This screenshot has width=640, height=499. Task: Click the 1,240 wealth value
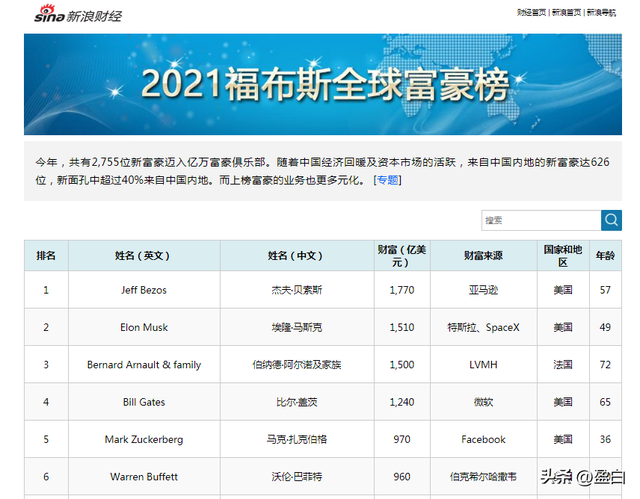(402, 402)
